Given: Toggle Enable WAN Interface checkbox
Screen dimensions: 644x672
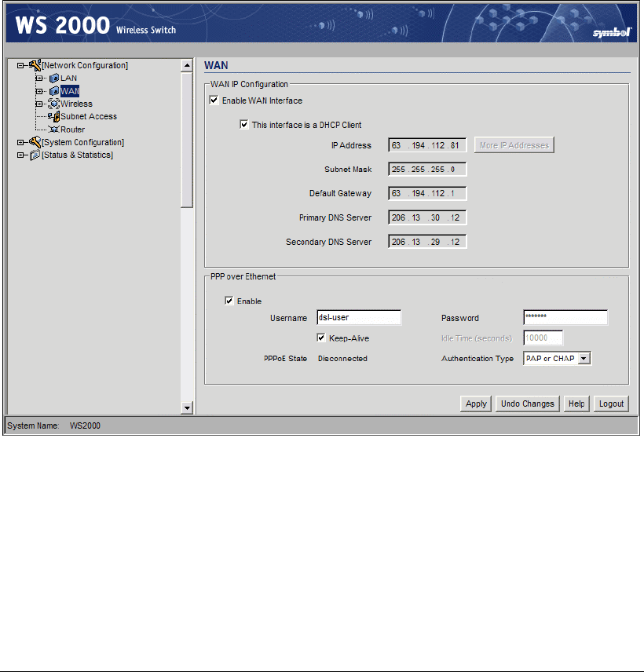Looking at the screenshot, I should coord(214,100).
